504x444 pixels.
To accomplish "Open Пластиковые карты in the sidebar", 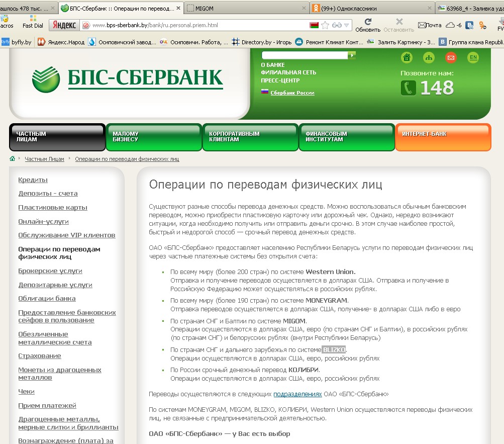I will pos(53,208).
